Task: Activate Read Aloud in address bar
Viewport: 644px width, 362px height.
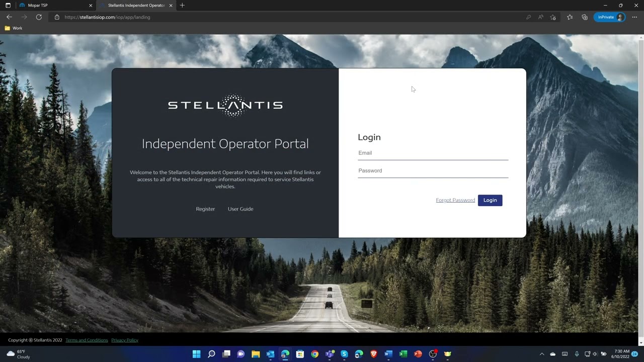Action: click(541, 17)
